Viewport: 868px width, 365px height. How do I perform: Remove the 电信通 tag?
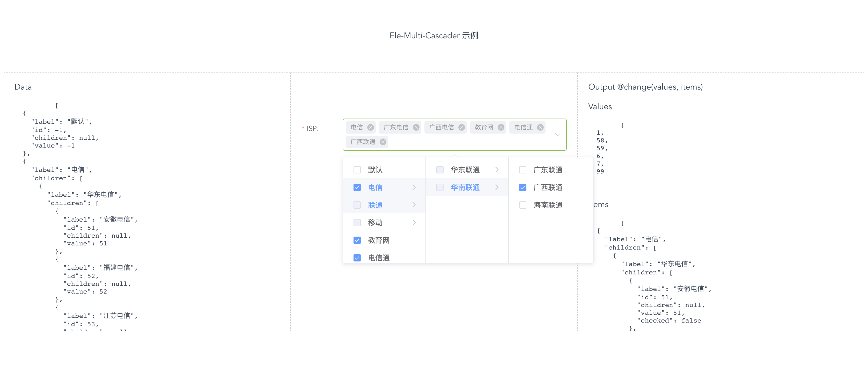(540, 127)
